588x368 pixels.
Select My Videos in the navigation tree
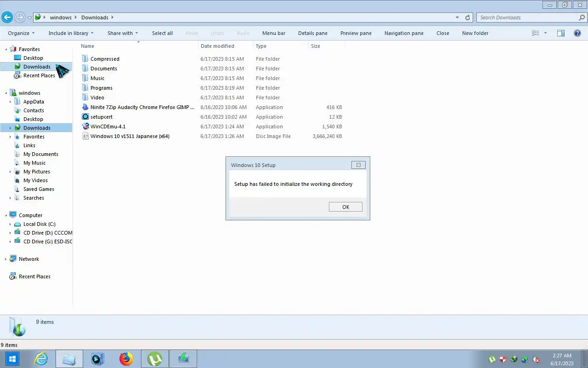(35, 180)
